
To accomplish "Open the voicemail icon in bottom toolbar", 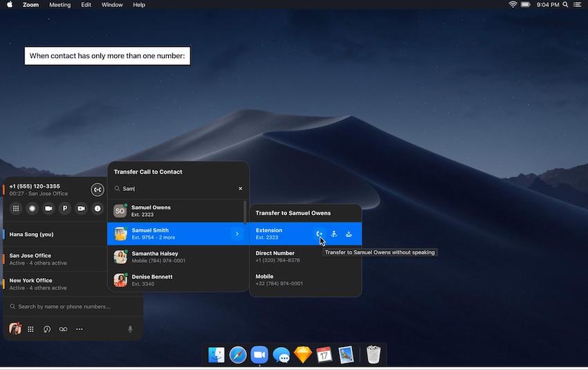I will [63, 329].
